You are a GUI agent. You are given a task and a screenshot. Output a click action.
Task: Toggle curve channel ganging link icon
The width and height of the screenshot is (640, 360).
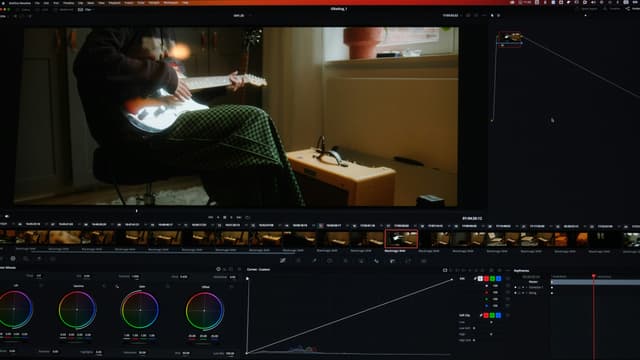click(x=475, y=278)
